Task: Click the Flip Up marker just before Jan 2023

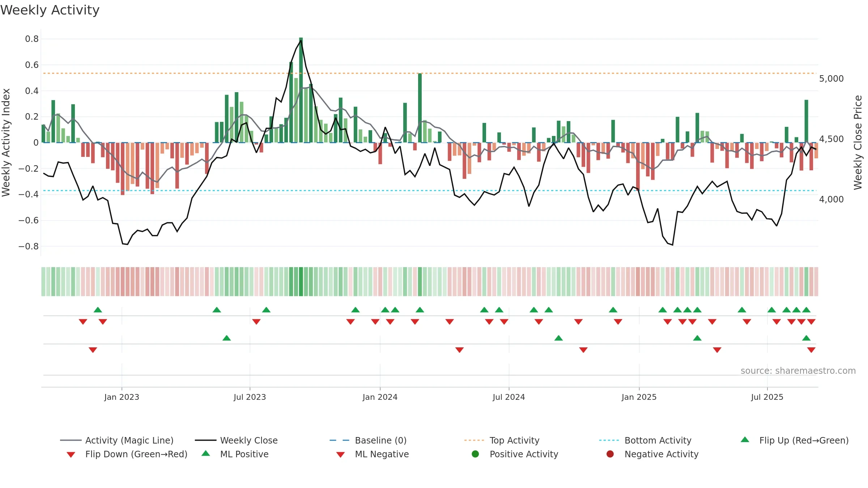Action: [x=98, y=310]
